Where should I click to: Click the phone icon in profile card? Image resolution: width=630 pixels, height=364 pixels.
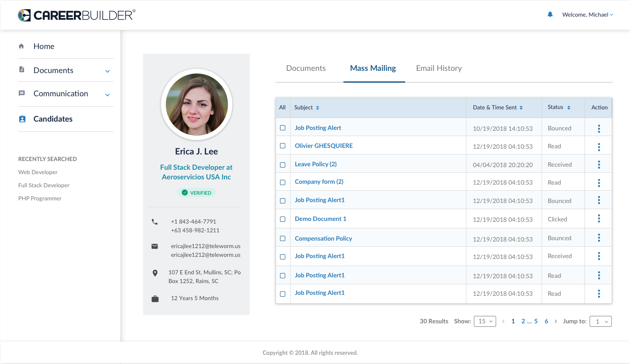point(154,222)
